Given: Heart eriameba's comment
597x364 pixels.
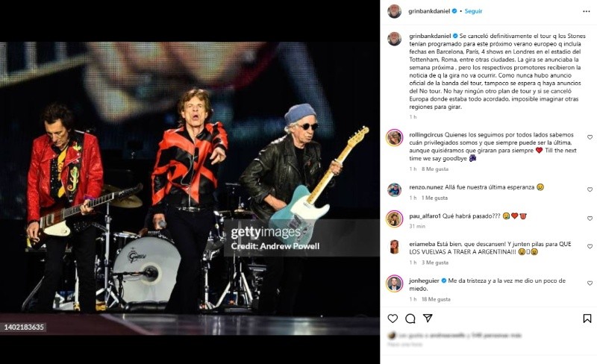Looking at the screenshot, I should tap(589, 246).
